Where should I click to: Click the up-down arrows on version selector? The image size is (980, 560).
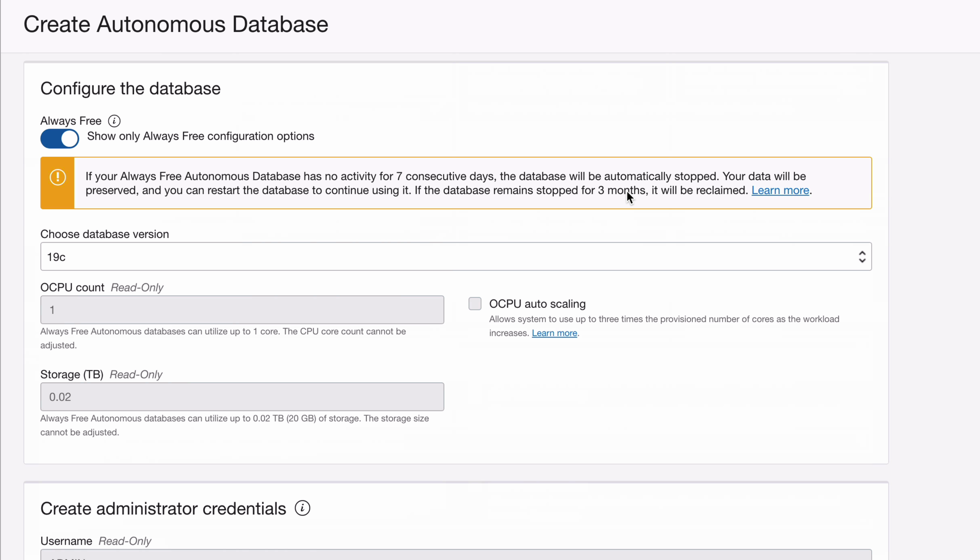tap(862, 256)
